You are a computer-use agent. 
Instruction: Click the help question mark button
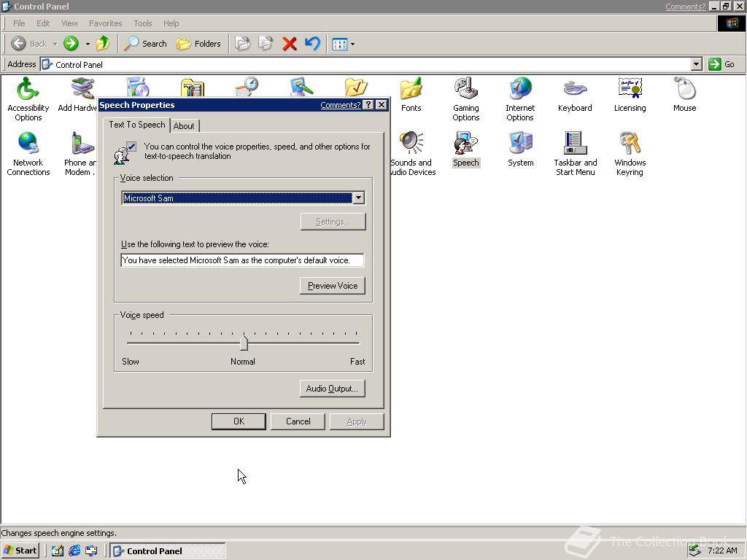pos(368,105)
